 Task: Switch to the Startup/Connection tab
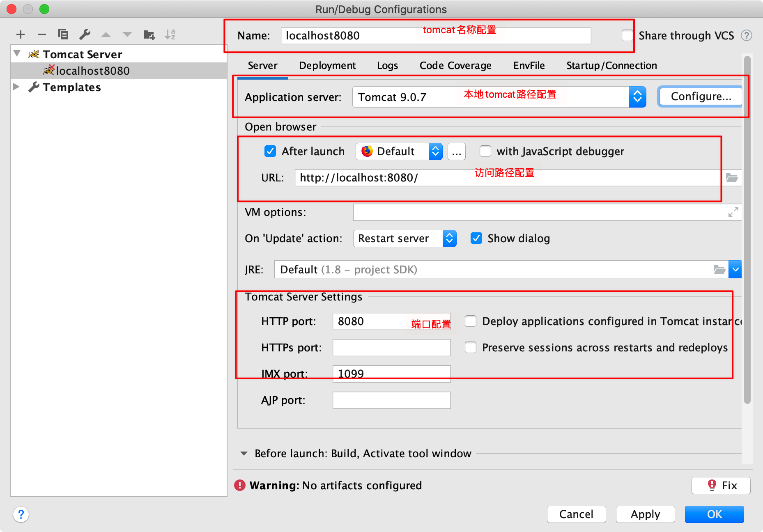[611, 66]
